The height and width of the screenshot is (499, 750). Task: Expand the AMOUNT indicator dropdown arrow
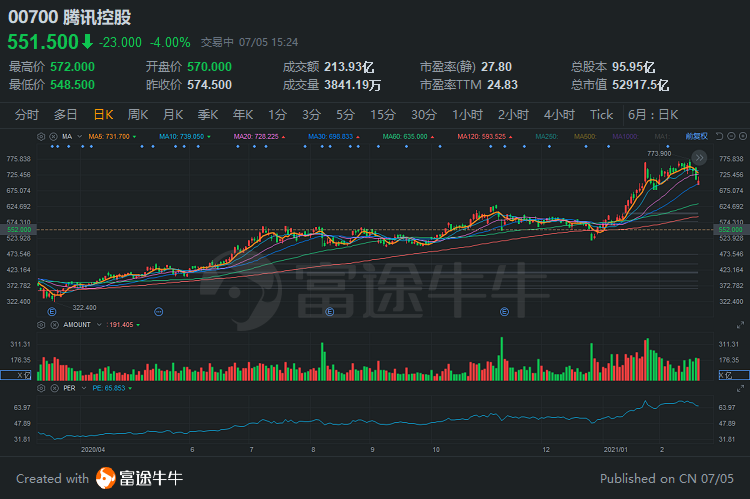pos(99,325)
